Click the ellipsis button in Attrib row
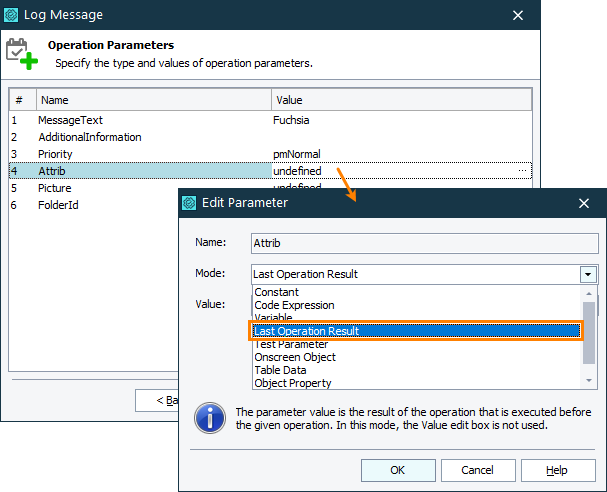 (x=522, y=172)
